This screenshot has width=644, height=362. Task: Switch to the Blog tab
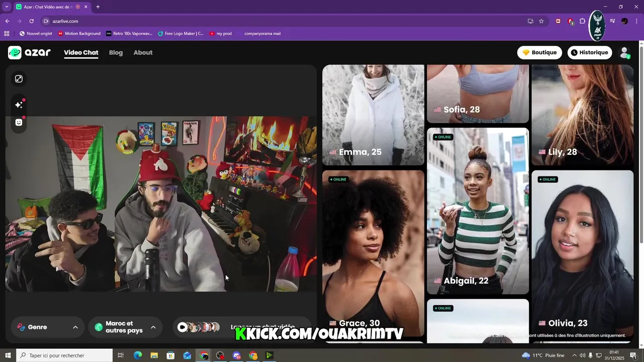tap(116, 52)
